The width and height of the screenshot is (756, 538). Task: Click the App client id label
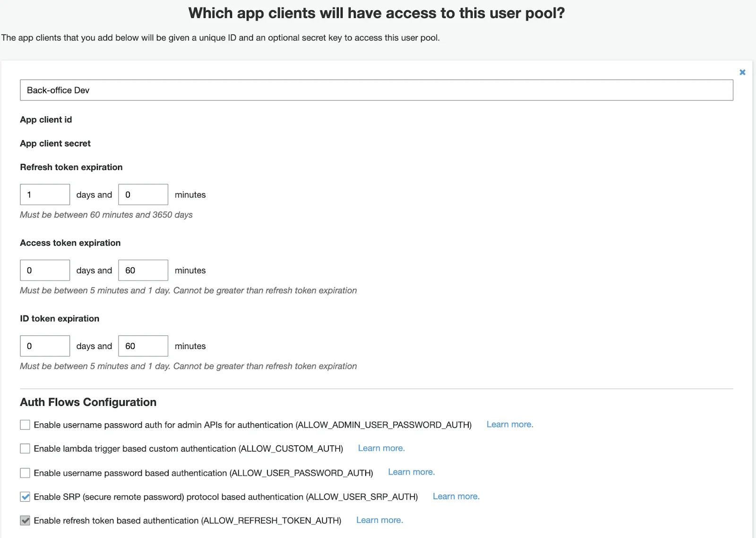(x=46, y=120)
